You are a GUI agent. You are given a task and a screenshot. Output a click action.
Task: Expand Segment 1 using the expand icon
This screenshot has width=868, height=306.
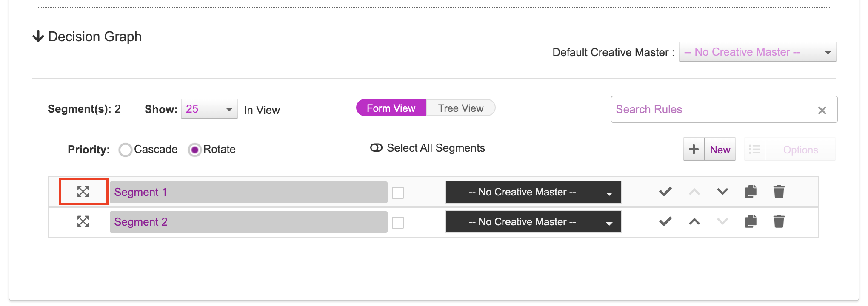(x=83, y=192)
